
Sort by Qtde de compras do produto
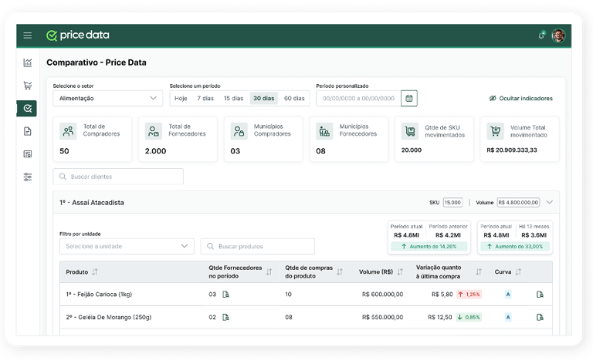point(340,272)
